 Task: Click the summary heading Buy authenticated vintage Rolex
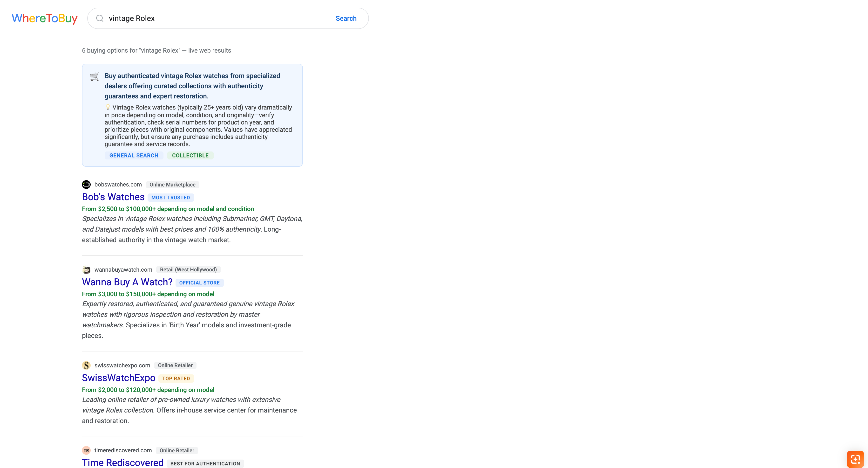point(192,86)
